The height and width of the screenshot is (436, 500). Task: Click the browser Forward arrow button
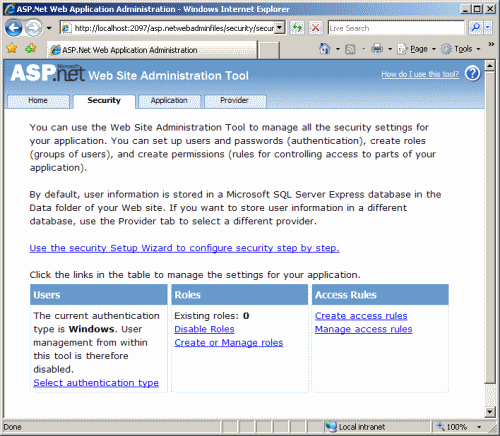[x=33, y=28]
